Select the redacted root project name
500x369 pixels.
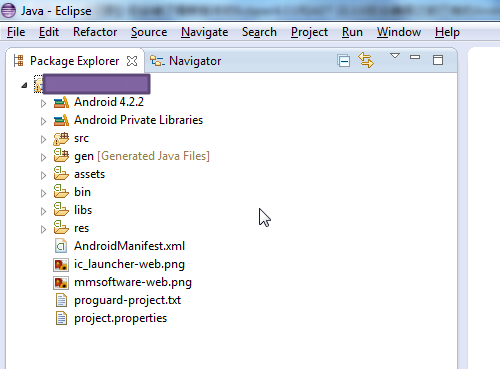[97, 84]
